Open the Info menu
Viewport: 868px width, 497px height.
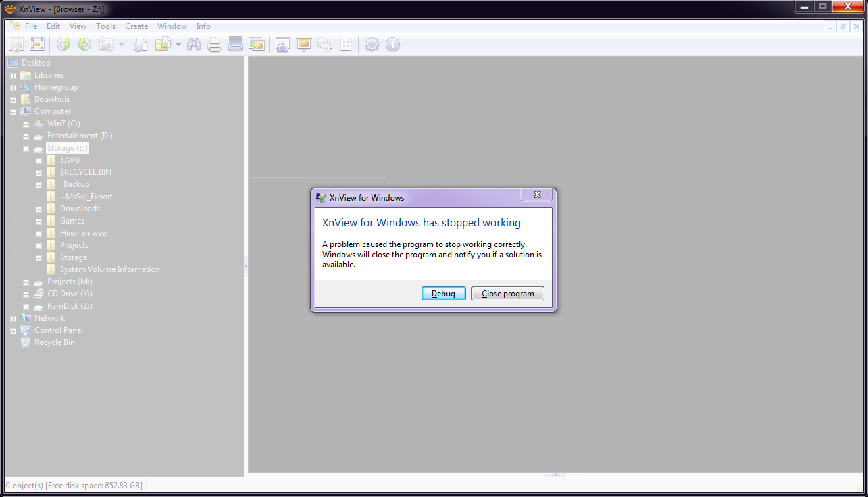click(203, 26)
